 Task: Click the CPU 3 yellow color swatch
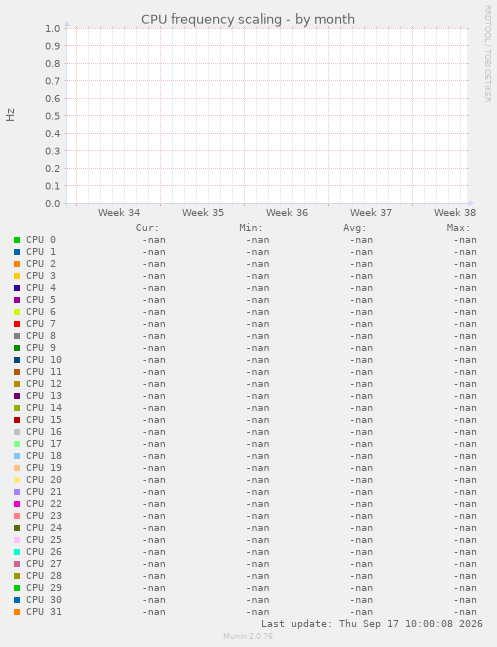tap(17, 276)
